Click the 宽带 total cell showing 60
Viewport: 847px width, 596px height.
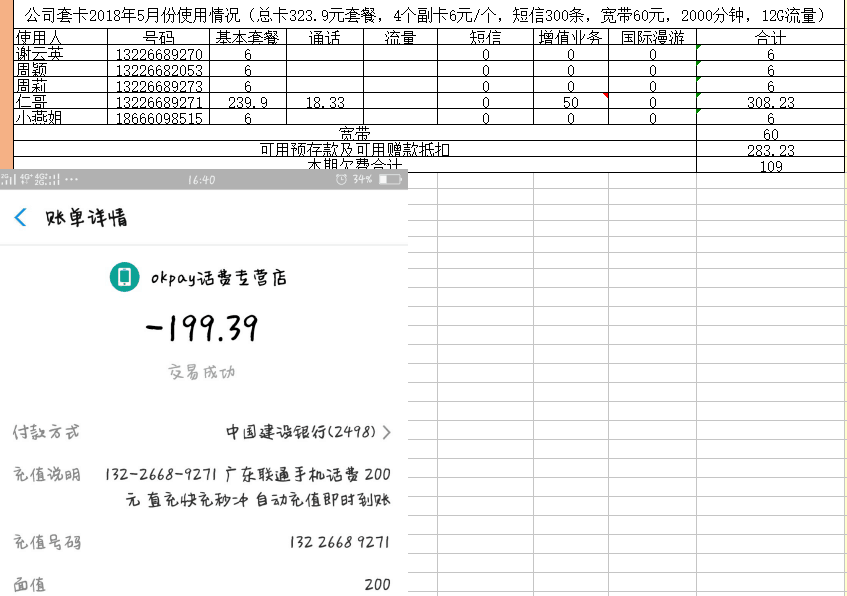(770, 134)
